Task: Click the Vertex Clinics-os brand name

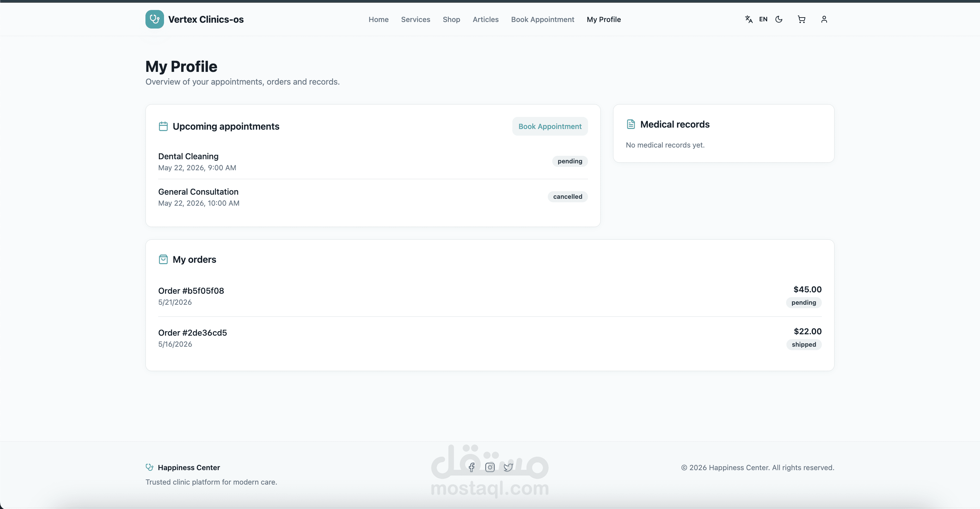Action: tap(206, 19)
